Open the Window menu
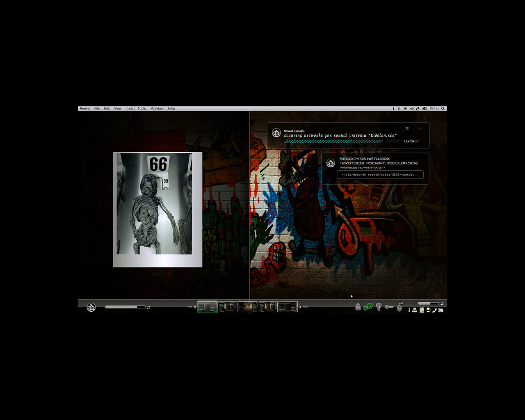 pos(157,109)
